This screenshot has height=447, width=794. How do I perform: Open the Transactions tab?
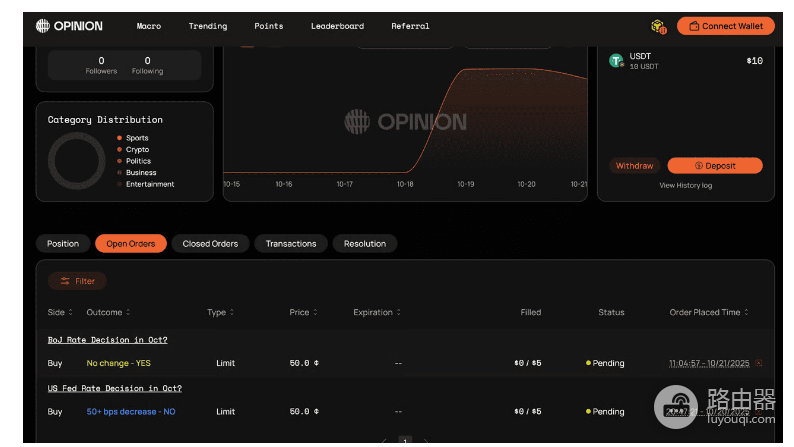[x=291, y=243]
